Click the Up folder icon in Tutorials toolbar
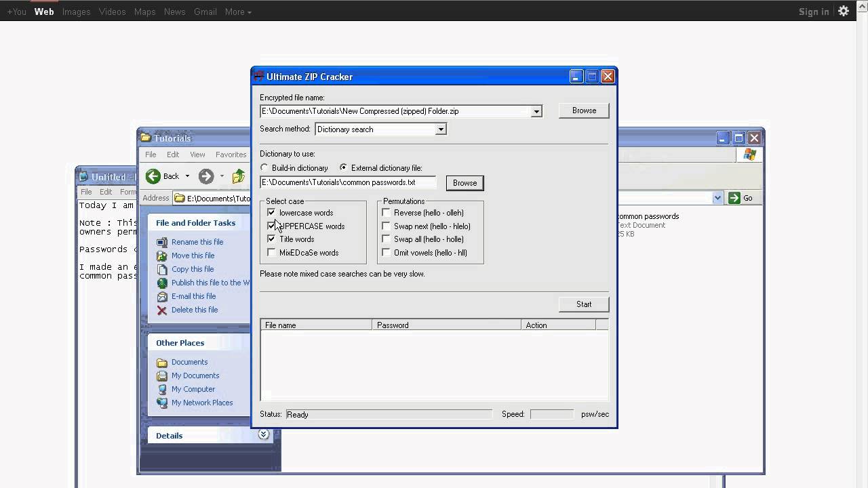This screenshot has height=488, width=868. tap(239, 176)
